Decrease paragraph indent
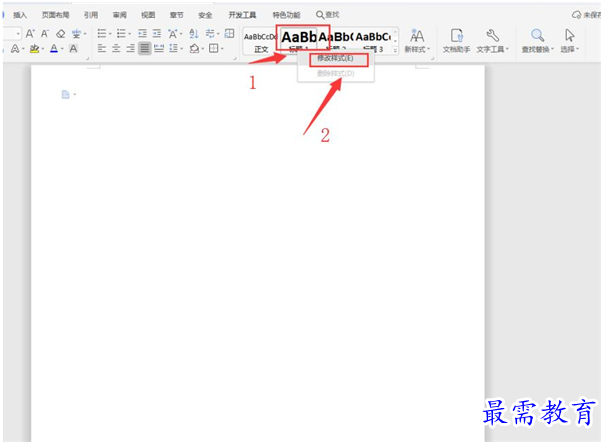The image size is (604, 444). (143, 34)
